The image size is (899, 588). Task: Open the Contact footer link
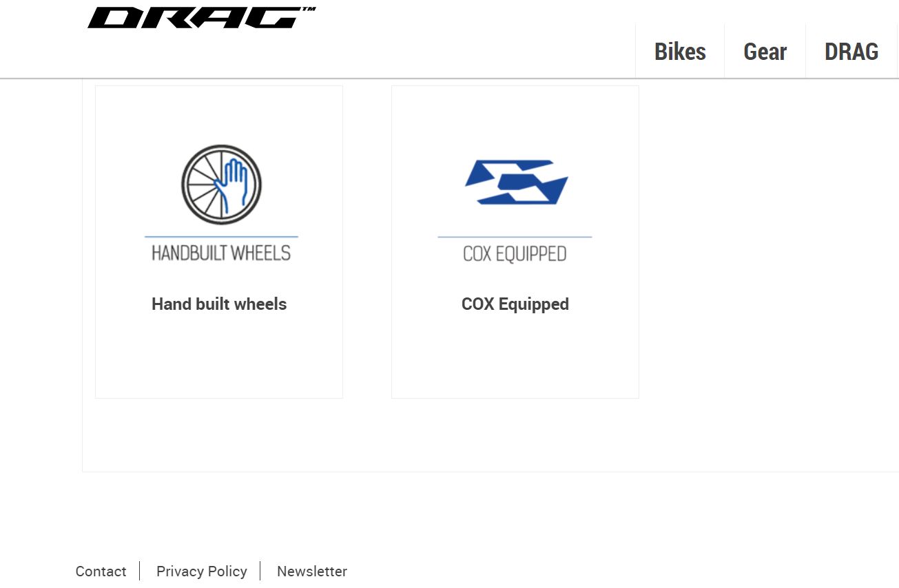pyautogui.click(x=101, y=571)
